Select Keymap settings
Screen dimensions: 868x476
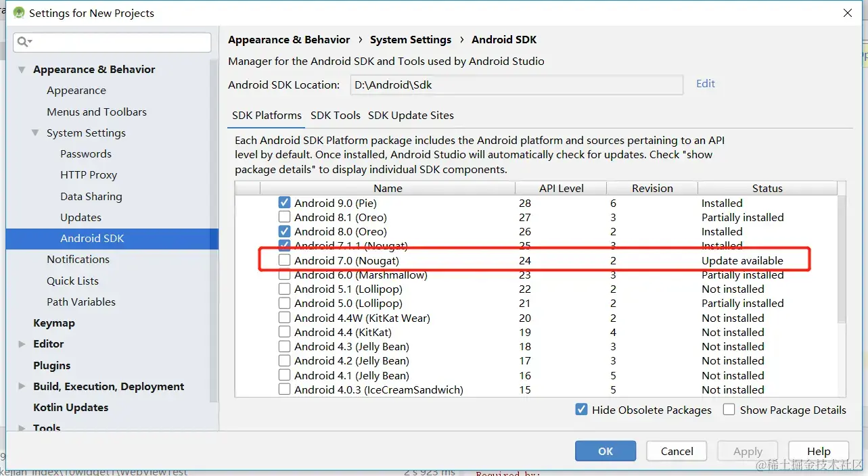54,323
